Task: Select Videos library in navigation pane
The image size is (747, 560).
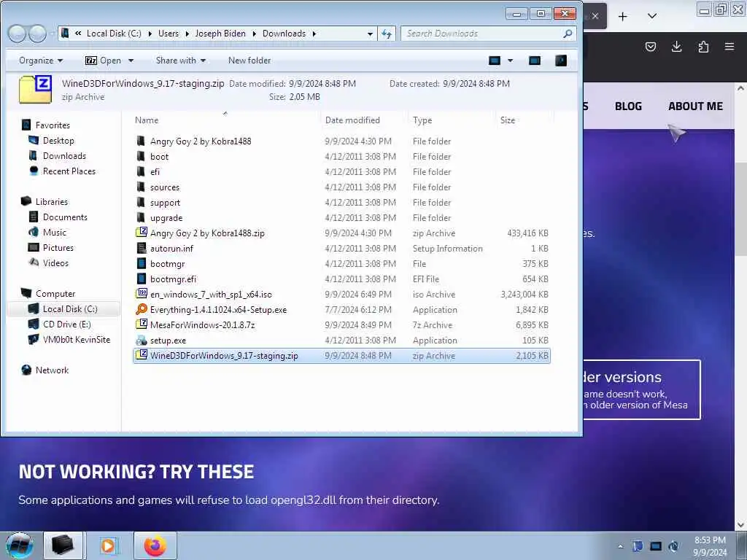Action: point(55,262)
